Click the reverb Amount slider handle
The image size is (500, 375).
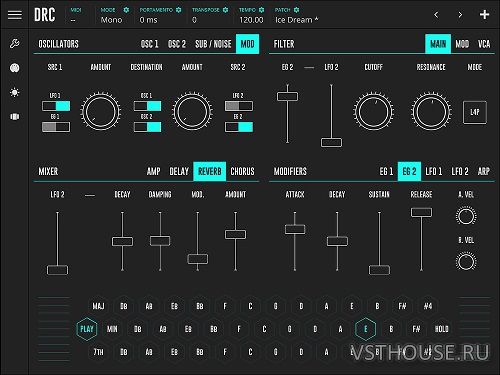tap(235, 234)
